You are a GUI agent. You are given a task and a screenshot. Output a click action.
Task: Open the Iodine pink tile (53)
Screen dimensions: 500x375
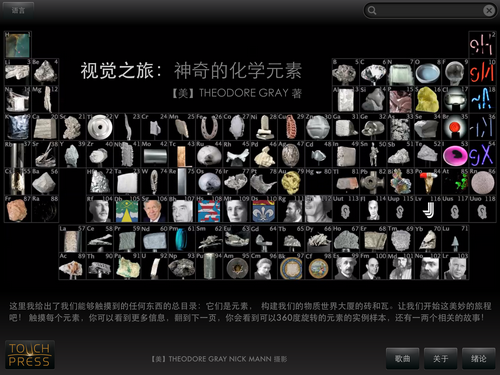coord(455,154)
